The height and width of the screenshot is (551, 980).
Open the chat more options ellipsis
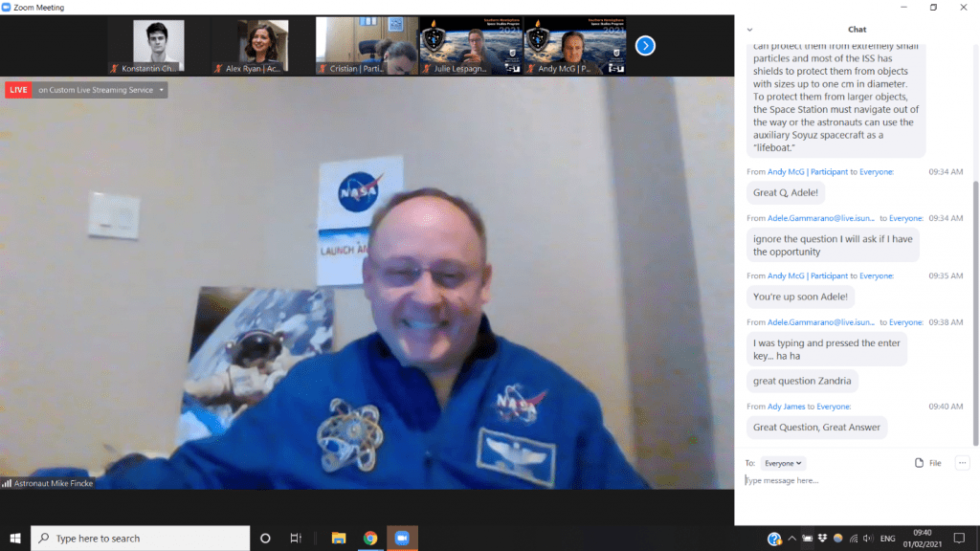pos(962,463)
